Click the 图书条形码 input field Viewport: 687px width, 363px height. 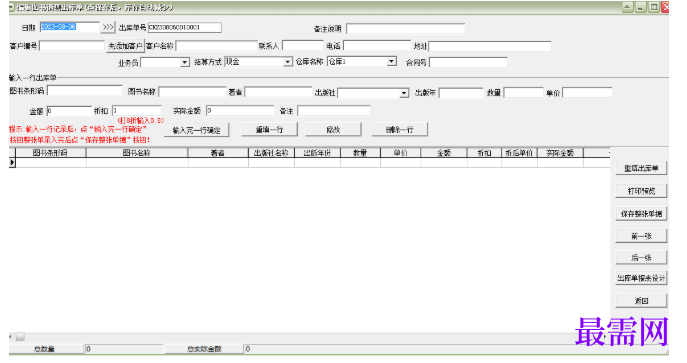coord(85,91)
